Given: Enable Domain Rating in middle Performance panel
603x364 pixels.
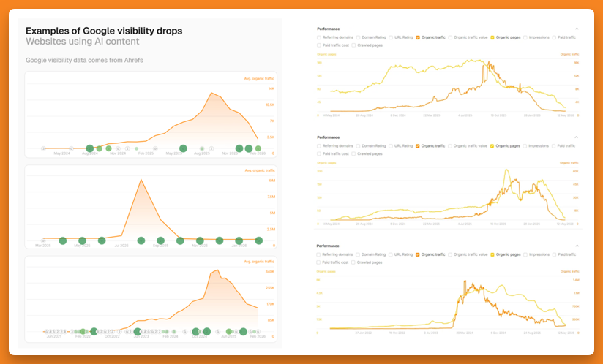Looking at the screenshot, I should (358, 146).
